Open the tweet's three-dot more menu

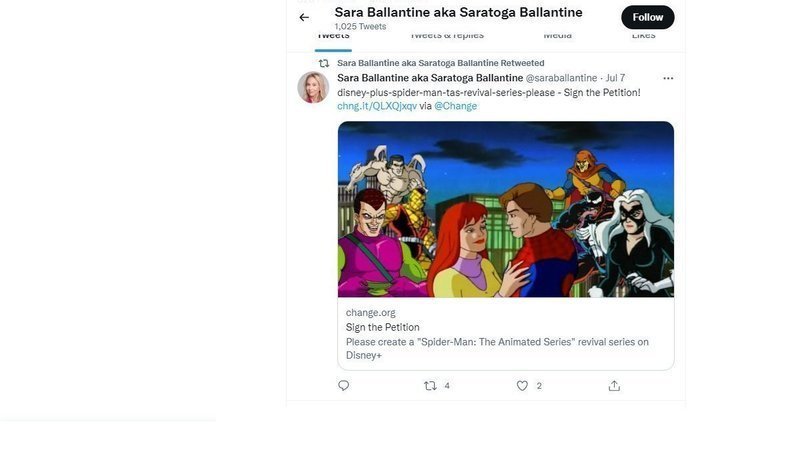(x=668, y=78)
